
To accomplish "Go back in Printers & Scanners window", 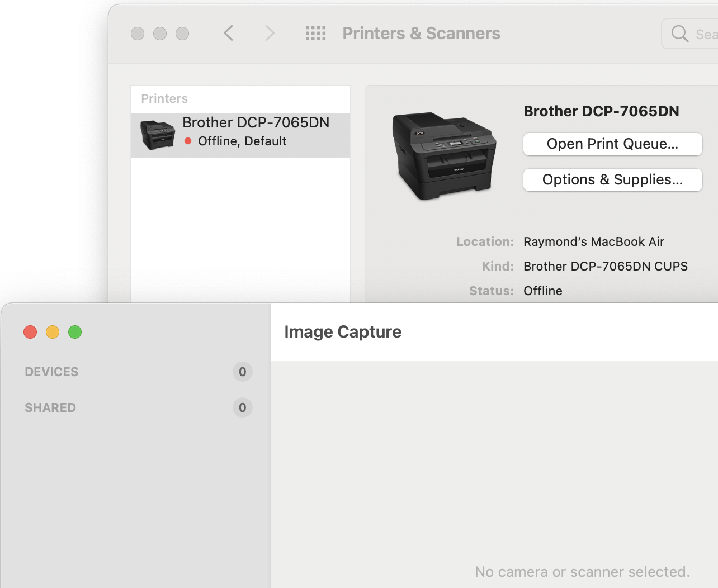I will pyautogui.click(x=228, y=33).
